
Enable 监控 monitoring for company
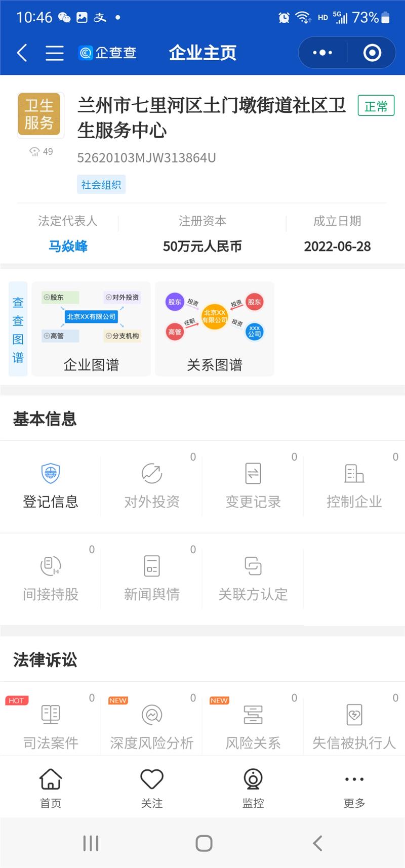pyautogui.click(x=253, y=788)
